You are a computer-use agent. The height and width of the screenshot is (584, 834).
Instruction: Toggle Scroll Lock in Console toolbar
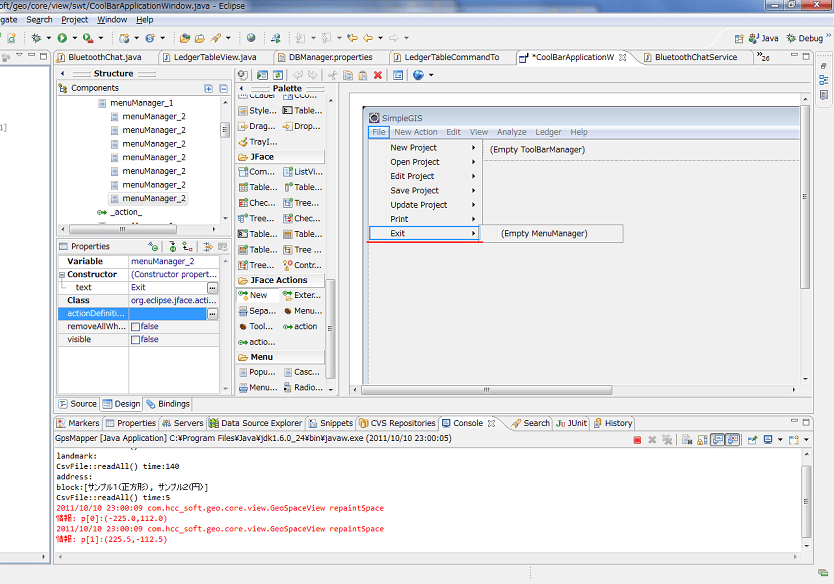pos(702,440)
